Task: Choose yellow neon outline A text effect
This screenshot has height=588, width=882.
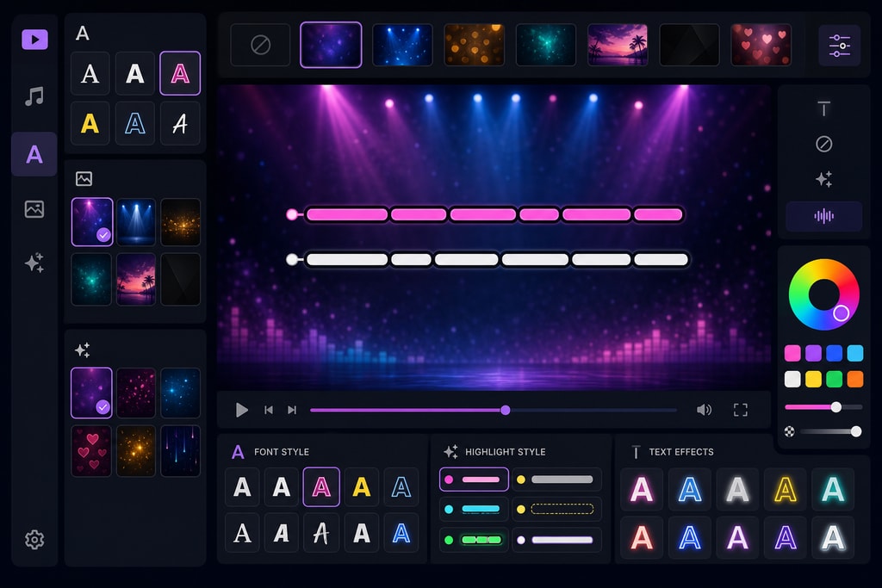Action: click(786, 489)
